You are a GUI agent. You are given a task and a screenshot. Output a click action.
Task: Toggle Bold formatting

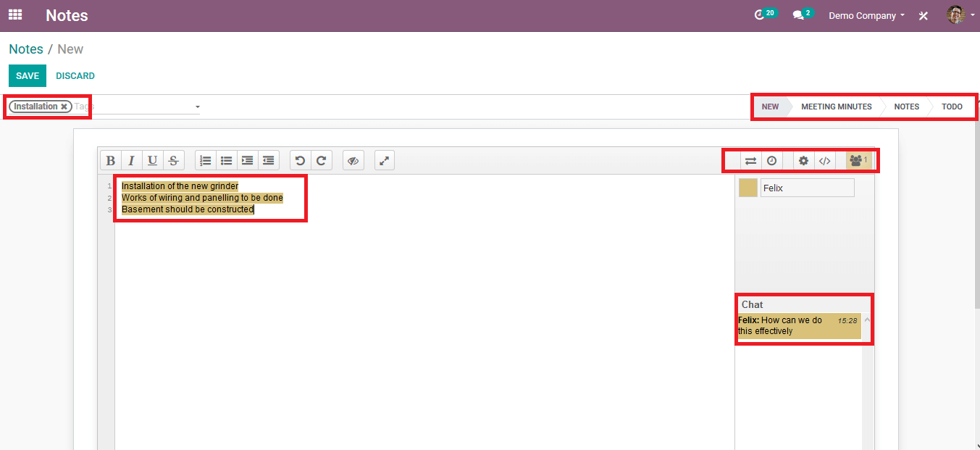pos(111,160)
